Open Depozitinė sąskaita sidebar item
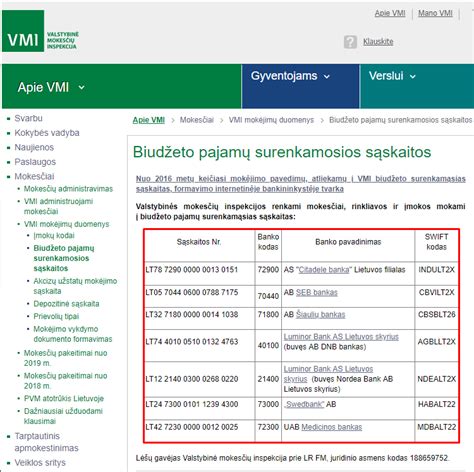The height and width of the screenshot is (472, 474). 66,304
